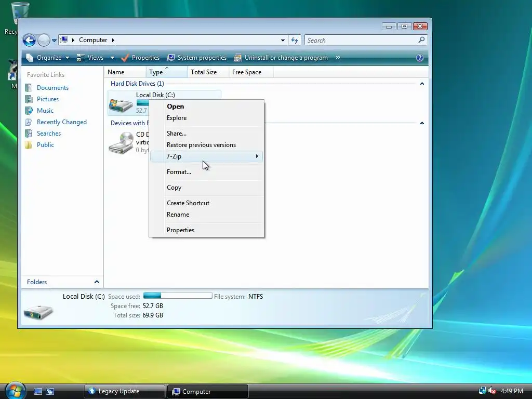
Task: Choose Restore previous versions
Action: pyautogui.click(x=206, y=145)
